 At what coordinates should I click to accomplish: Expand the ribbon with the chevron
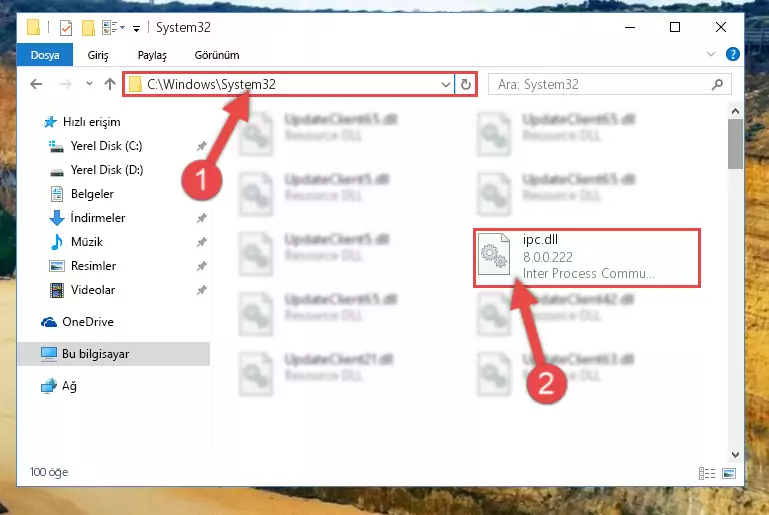click(711, 54)
